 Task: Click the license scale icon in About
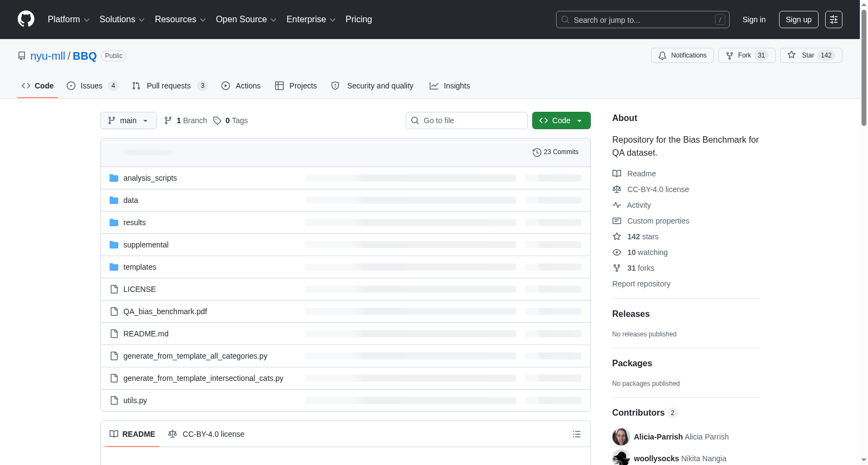coord(617,189)
